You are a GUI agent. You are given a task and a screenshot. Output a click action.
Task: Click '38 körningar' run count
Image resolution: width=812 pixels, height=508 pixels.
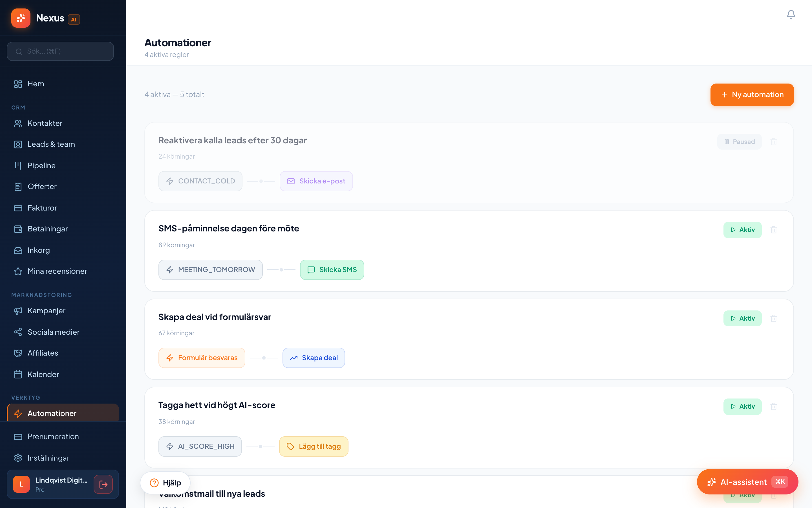(176, 422)
